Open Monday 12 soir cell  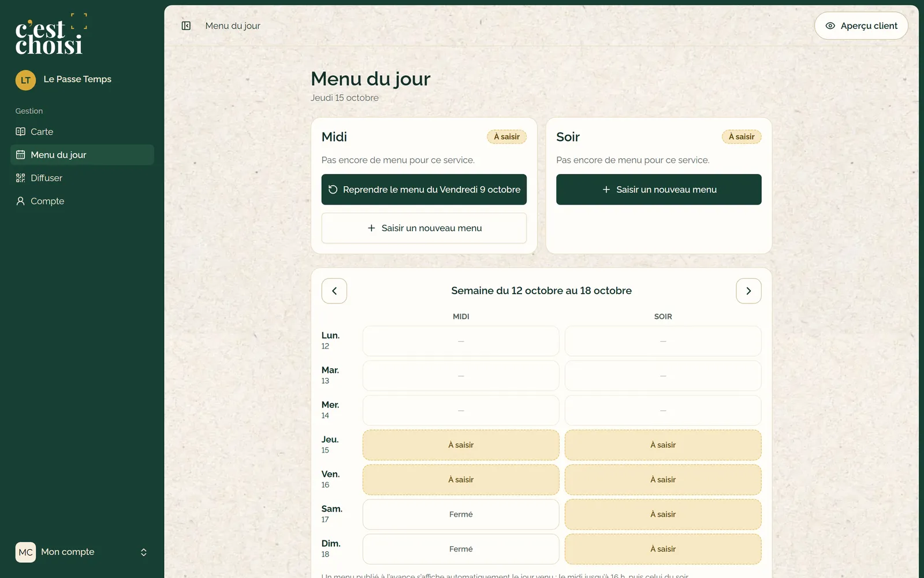click(x=663, y=341)
